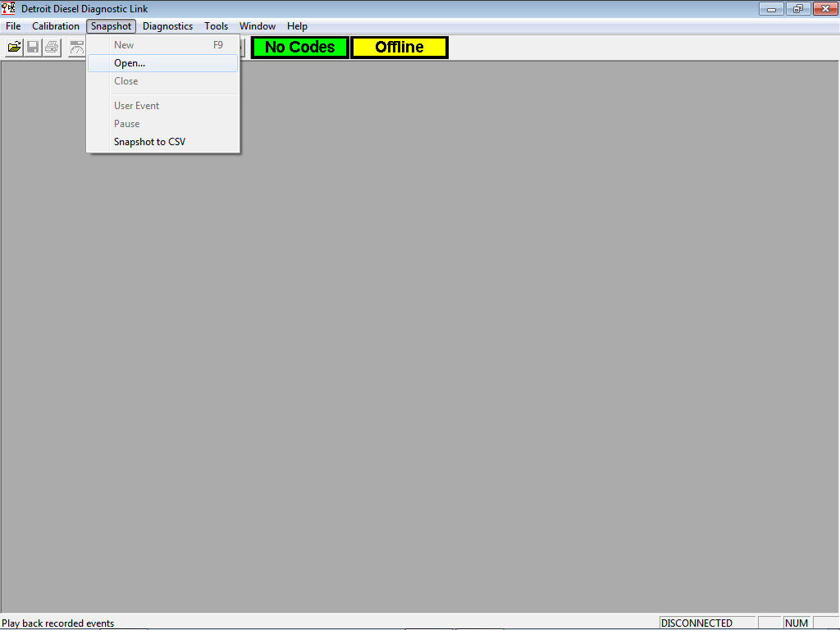This screenshot has height=630, width=840.
Task: Select the gauge instrument toolbar icon
Action: (75, 47)
